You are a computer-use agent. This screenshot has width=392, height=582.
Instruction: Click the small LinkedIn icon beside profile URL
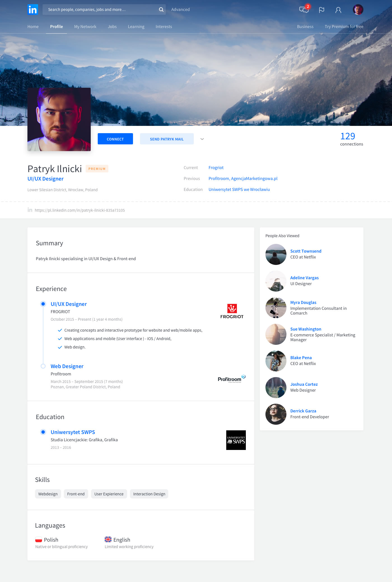30,210
